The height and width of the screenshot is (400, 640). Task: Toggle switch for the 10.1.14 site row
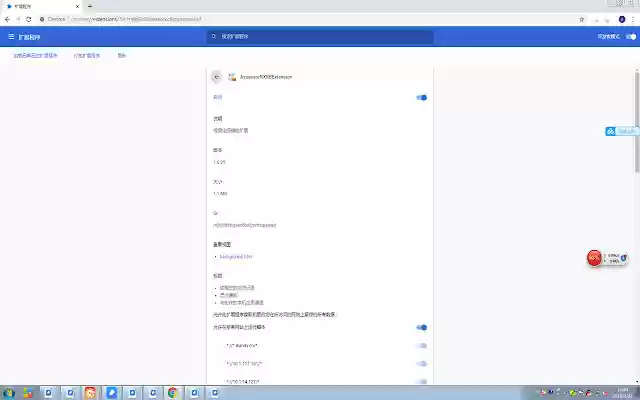coord(421,382)
